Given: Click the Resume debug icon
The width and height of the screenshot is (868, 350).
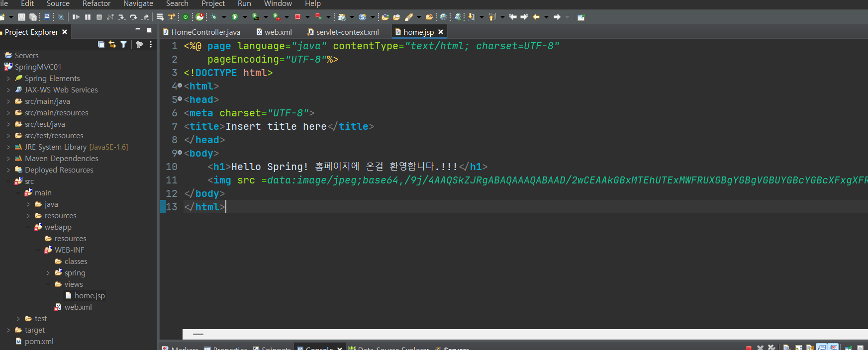Looking at the screenshot, I should click(x=76, y=17).
